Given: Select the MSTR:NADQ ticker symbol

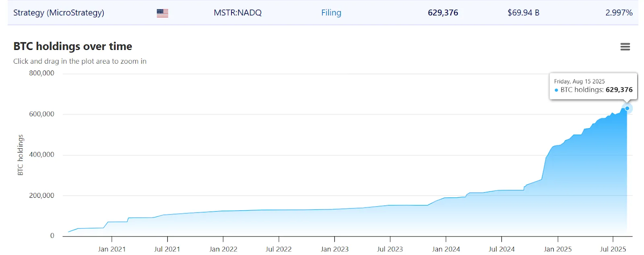Looking at the screenshot, I should 237,13.
